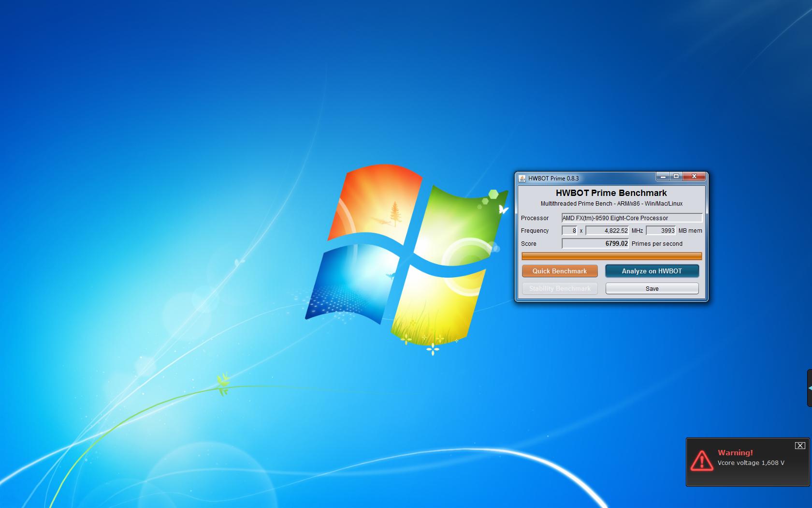Click the 'MB mem' label
The height and width of the screenshot is (508, 812).
click(x=690, y=231)
